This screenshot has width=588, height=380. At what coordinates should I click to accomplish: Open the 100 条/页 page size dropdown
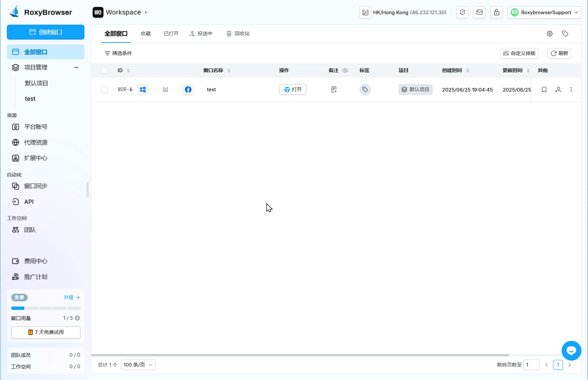pos(138,365)
